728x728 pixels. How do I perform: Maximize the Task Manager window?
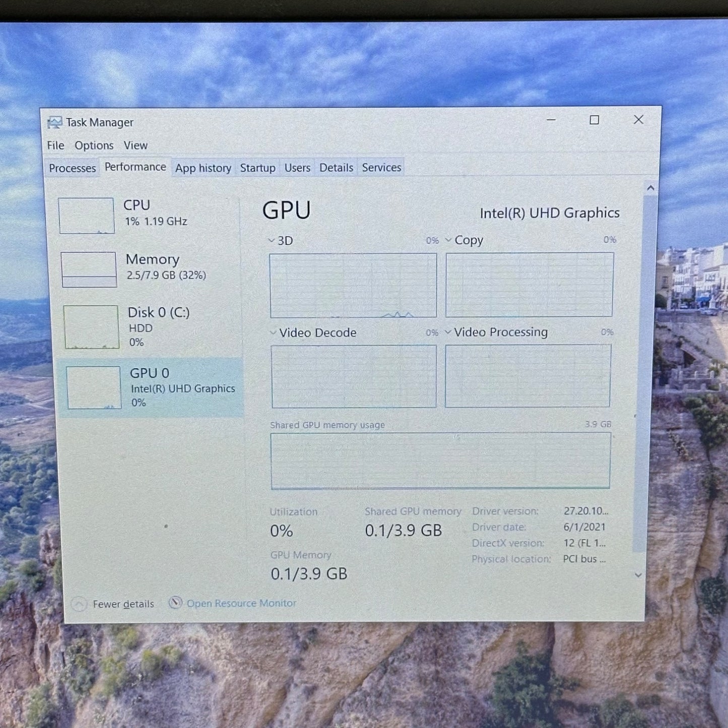[594, 120]
